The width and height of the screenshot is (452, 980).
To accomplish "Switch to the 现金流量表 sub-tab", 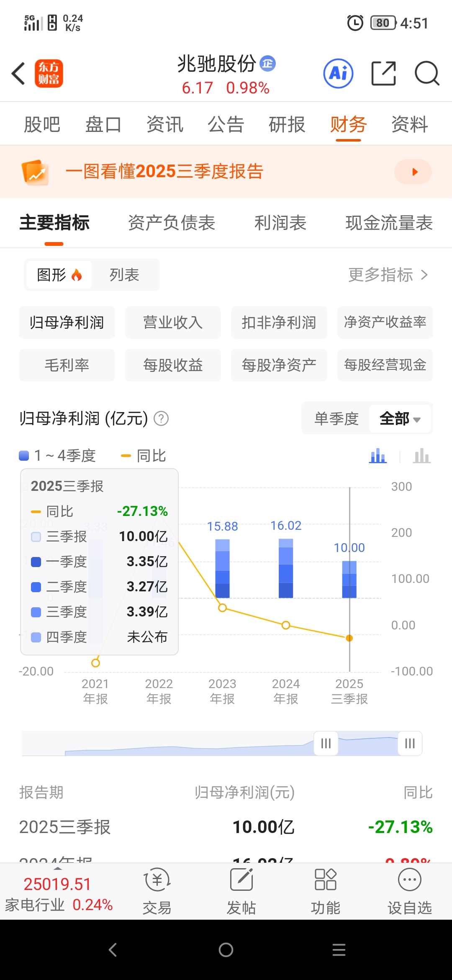I will pyautogui.click(x=389, y=223).
